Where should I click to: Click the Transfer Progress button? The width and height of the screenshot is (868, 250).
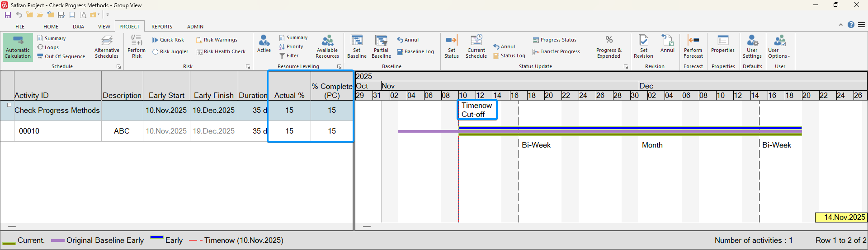coord(556,52)
